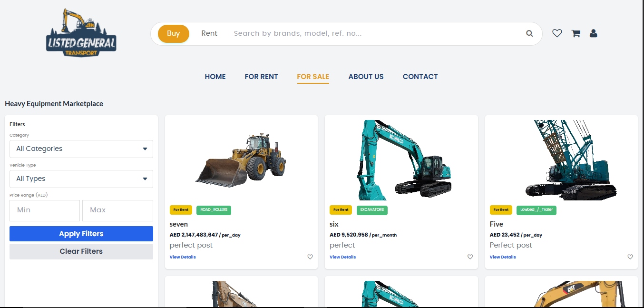Favorite the 'six' listing heart icon
Viewport: 644px width, 308px height.
tap(470, 257)
